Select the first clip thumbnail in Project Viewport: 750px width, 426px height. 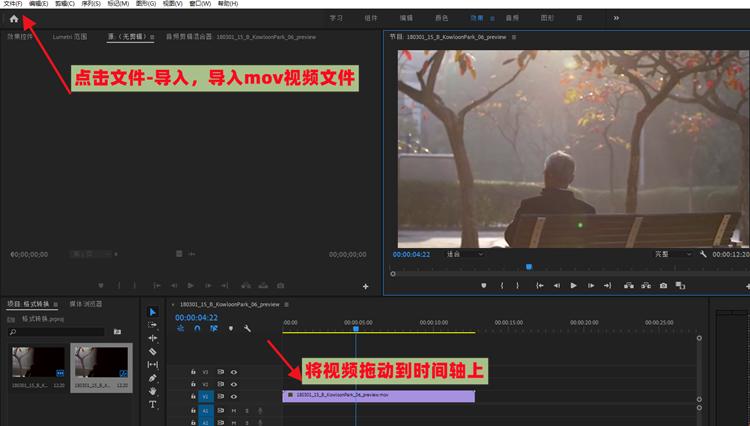tap(38, 362)
